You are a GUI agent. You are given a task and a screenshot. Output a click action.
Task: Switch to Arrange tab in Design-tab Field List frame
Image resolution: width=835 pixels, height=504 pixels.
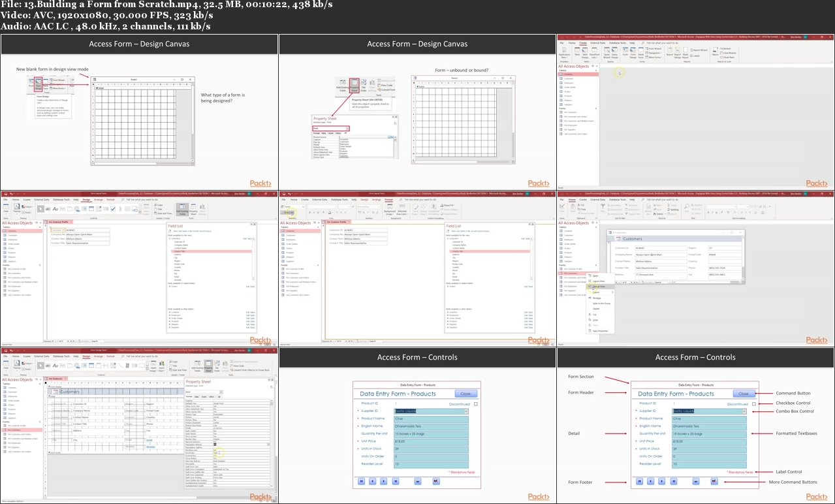(x=99, y=200)
